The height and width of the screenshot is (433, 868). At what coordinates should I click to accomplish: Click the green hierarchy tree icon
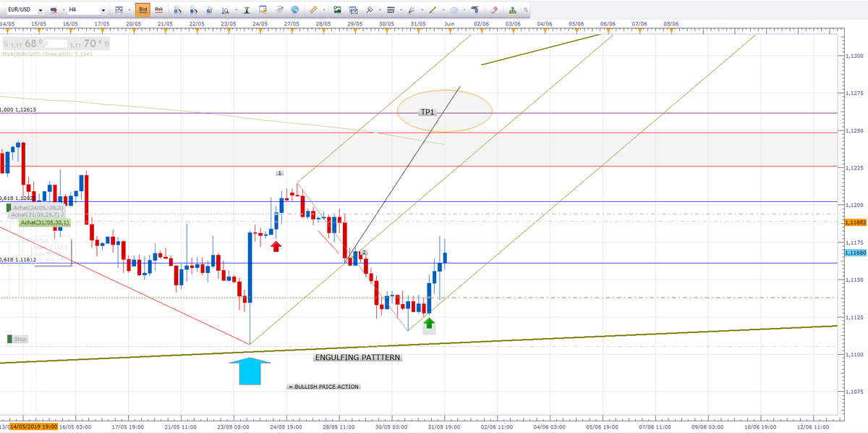(x=513, y=10)
